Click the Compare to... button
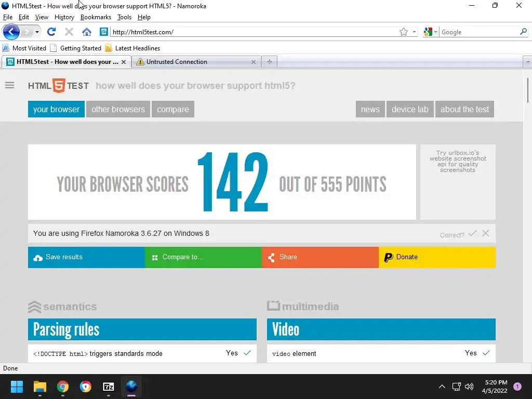532x399 pixels. coord(203,257)
